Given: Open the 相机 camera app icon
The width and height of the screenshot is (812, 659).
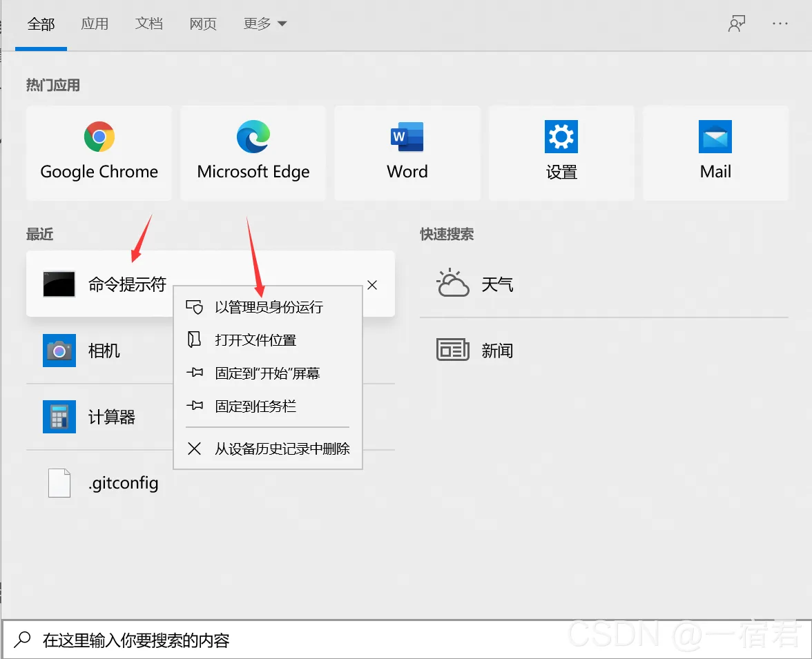Looking at the screenshot, I should 59,351.
